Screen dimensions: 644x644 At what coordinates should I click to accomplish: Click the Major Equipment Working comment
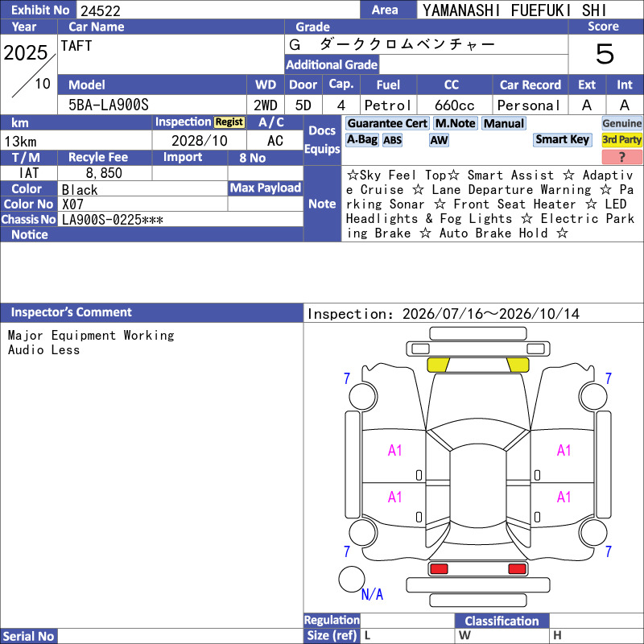91,336
